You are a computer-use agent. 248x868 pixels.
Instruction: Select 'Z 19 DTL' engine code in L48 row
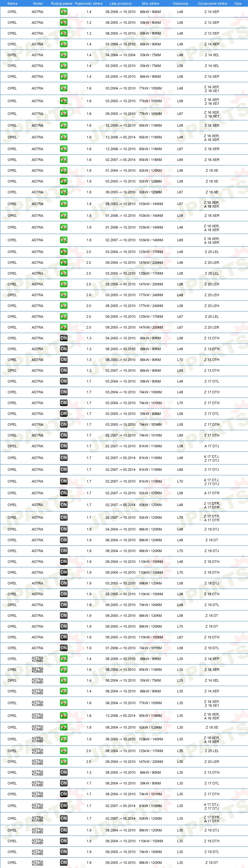coord(212,604)
